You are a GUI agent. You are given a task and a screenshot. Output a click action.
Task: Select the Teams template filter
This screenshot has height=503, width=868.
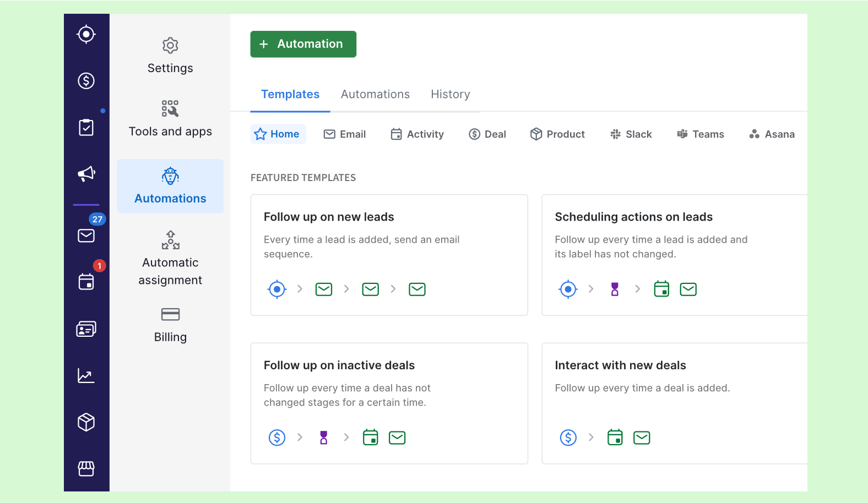coord(700,134)
